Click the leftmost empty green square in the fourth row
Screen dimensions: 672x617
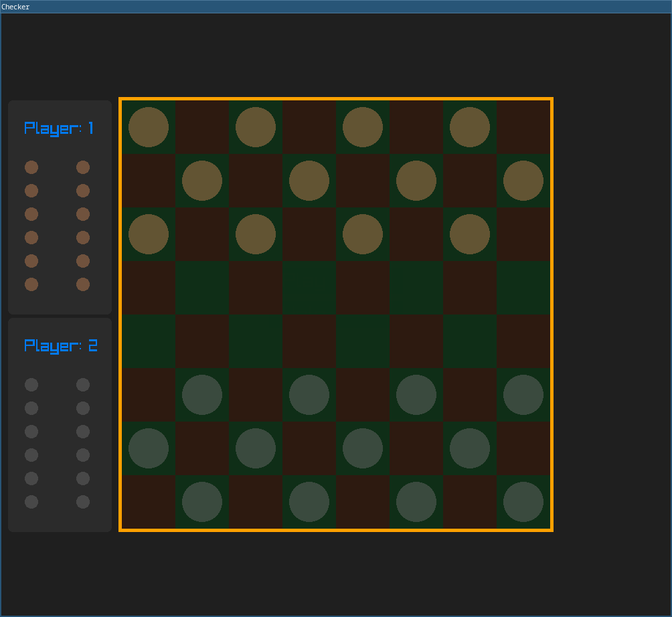coord(202,288)
